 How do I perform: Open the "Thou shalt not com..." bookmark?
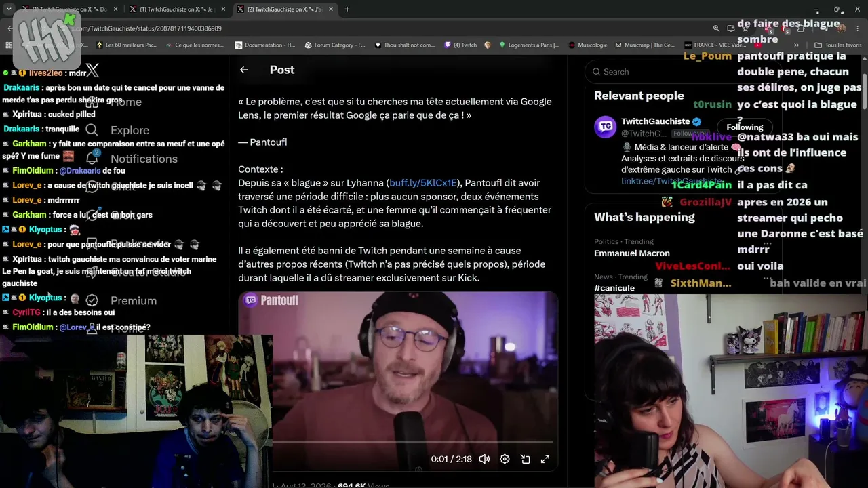point(404,45)
